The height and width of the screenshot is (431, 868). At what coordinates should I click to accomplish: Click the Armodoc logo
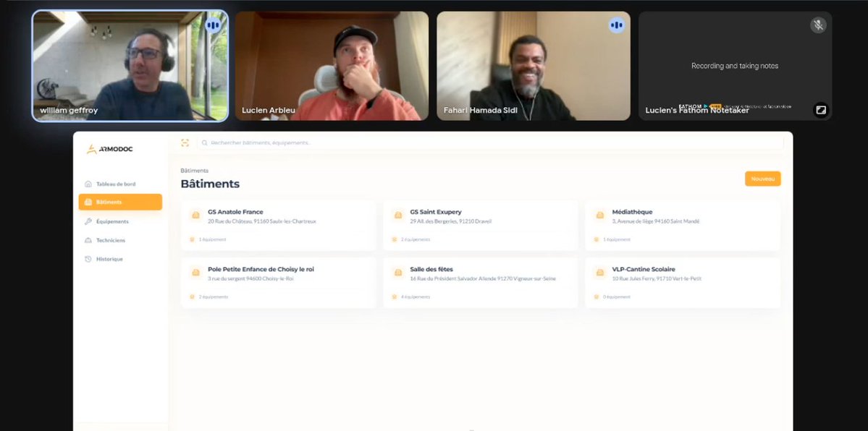point(109,150)
